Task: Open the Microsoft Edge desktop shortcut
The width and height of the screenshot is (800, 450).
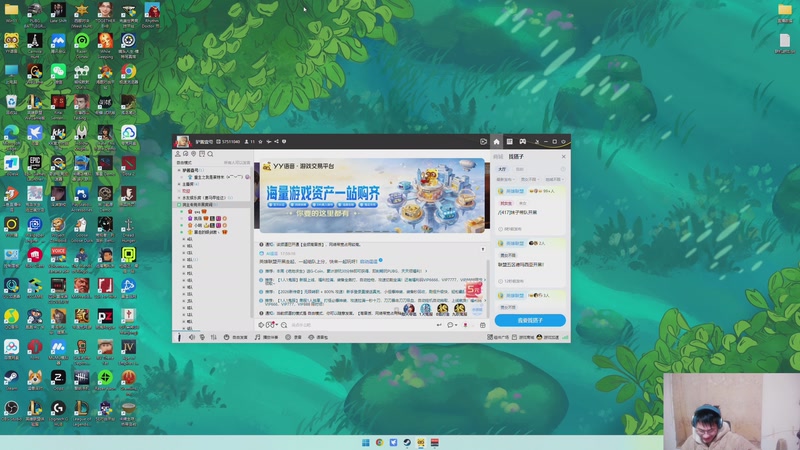Action: pyautogui.click(x=11, y=135)
